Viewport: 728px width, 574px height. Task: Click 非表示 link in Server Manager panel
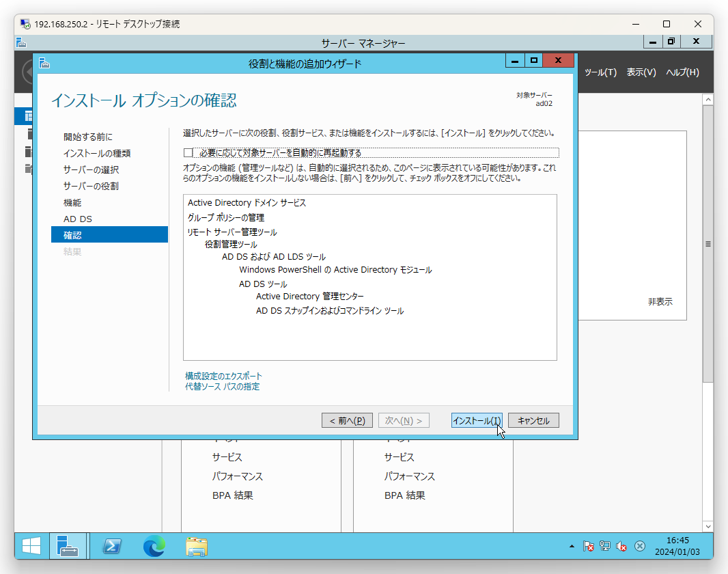[x=660, y=301]
